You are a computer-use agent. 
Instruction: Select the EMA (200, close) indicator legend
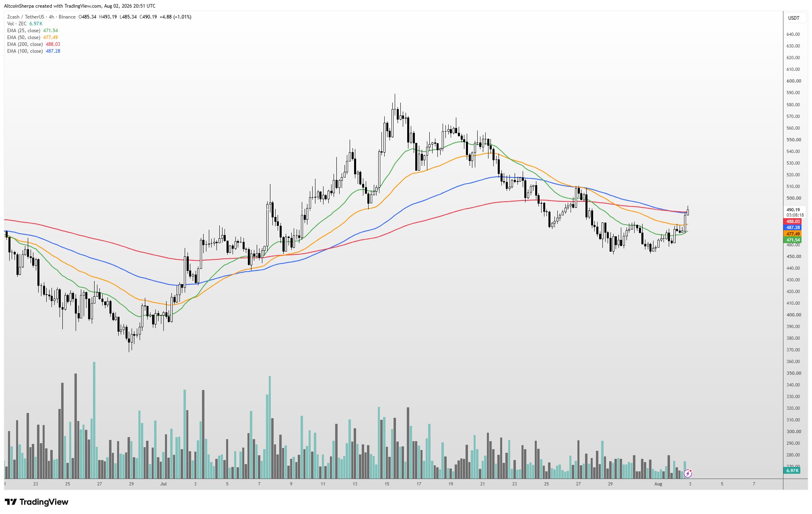click(34, 44)
